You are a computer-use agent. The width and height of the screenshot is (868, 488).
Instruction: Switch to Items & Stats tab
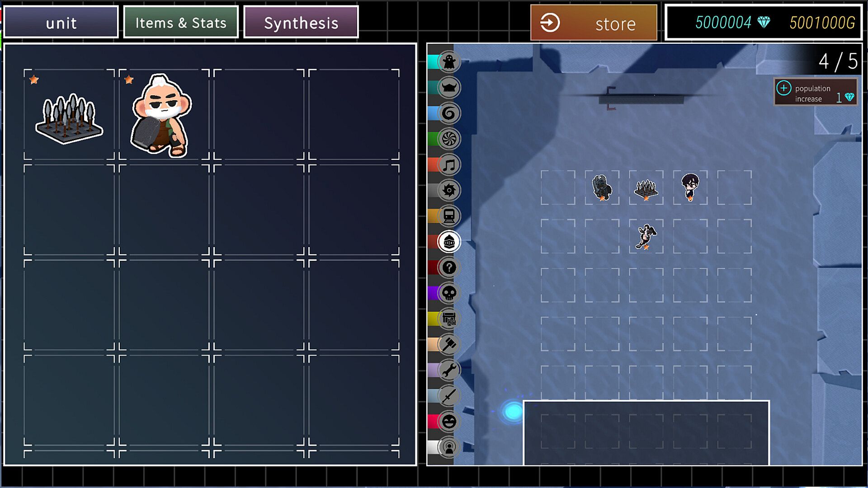tap(181, 23)
